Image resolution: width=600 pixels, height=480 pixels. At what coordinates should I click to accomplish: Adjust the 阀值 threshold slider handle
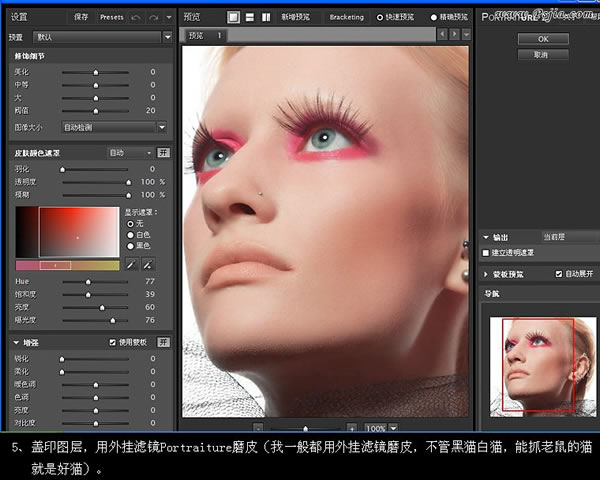point(96,111)
